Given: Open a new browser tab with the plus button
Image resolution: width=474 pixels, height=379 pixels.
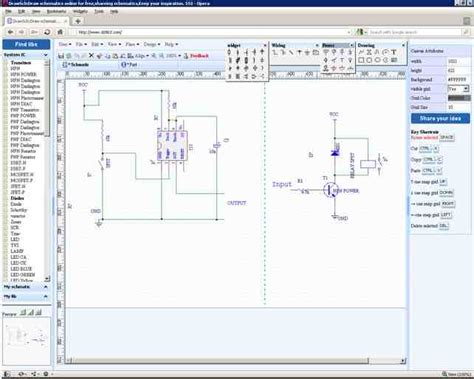Looking at the screenshot, I should click(78, 21).
